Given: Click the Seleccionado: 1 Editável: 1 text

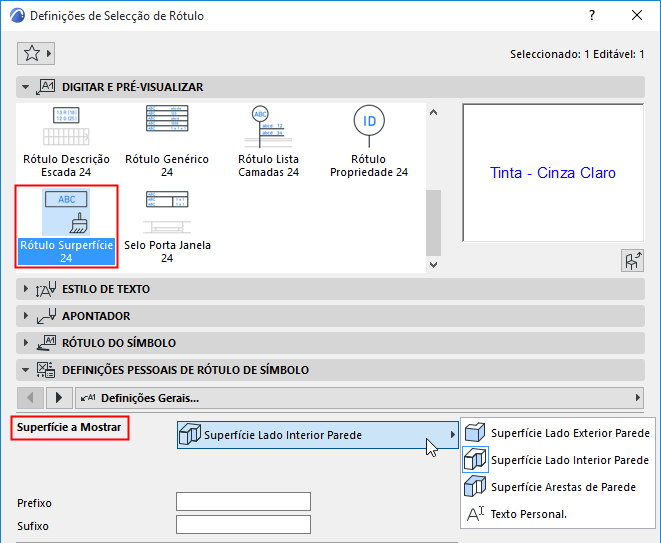Looking at the screenshot, I should (577, 54).
